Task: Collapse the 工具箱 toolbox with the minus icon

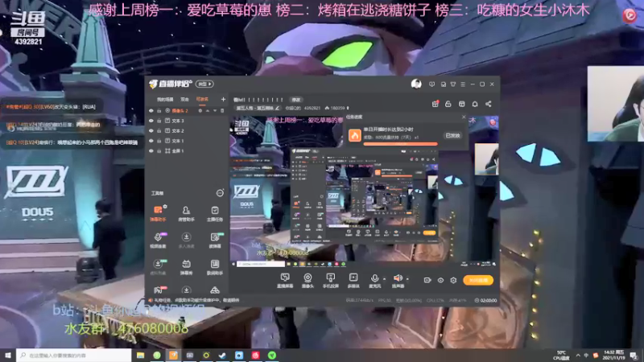Action: tap(220, 193)
